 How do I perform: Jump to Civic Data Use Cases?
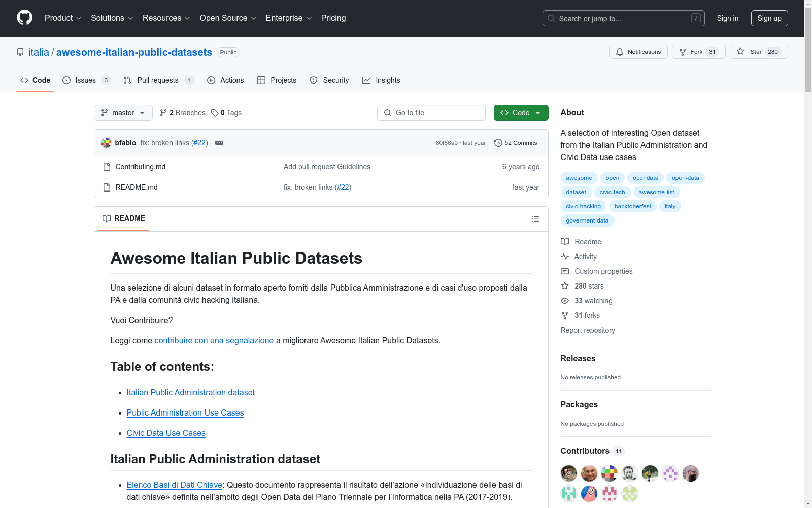166,433
